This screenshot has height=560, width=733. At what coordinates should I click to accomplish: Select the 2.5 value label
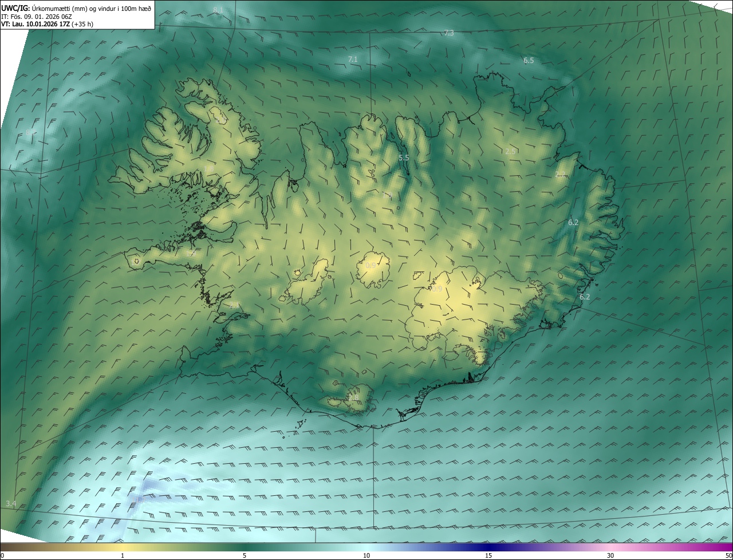pyautogui.click(x=510, y=151)
